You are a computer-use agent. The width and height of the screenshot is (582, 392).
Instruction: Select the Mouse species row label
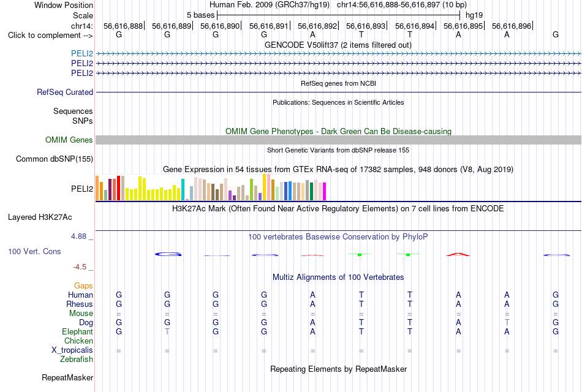(81, 314)
